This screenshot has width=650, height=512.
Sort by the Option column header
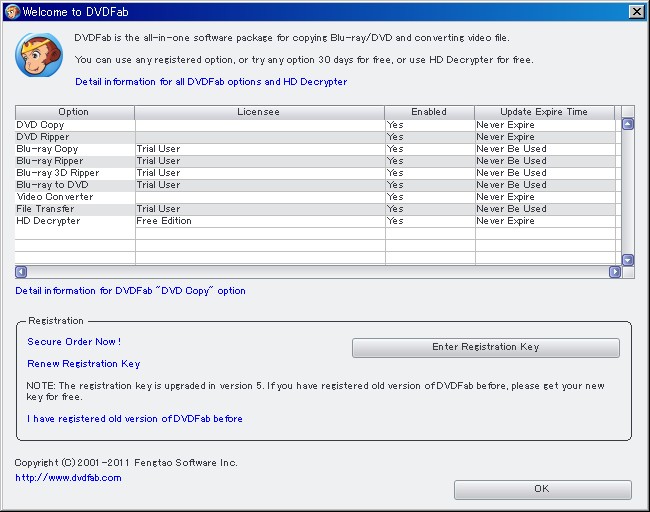(74, 112)
